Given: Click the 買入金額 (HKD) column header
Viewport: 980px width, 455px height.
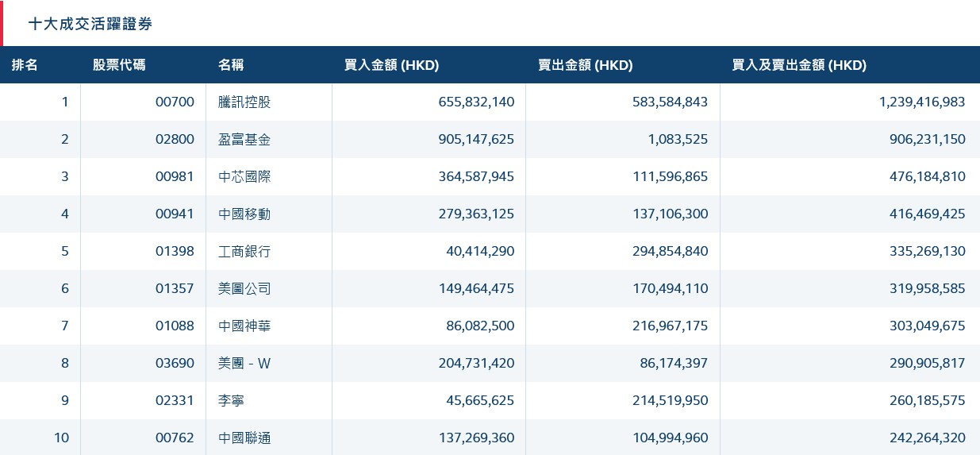Looking at the screenshot, I should 391,65.
